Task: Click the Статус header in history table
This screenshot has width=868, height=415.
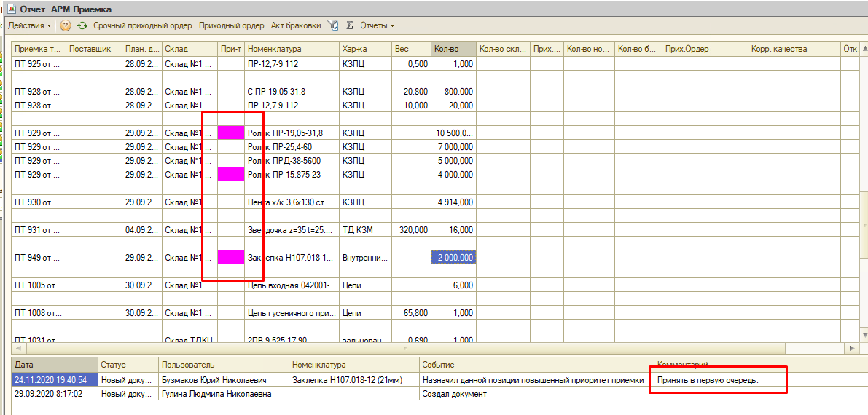Action: [x=128, y=365]
